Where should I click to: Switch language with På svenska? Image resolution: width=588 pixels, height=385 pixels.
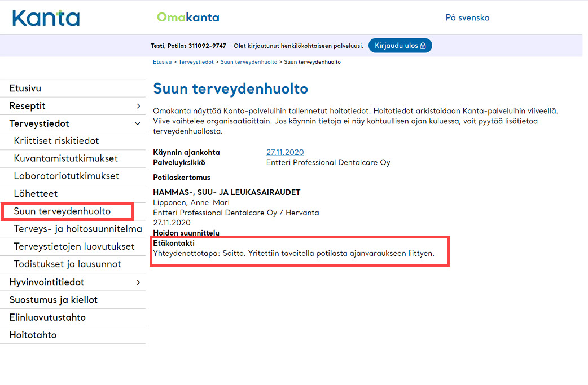click(x=467, y=17)
